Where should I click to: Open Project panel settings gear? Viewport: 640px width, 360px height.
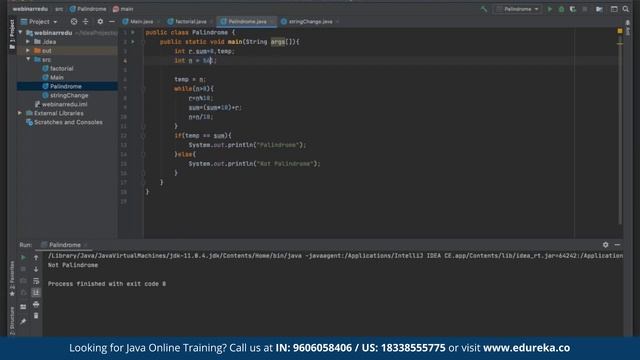point(100,22)
